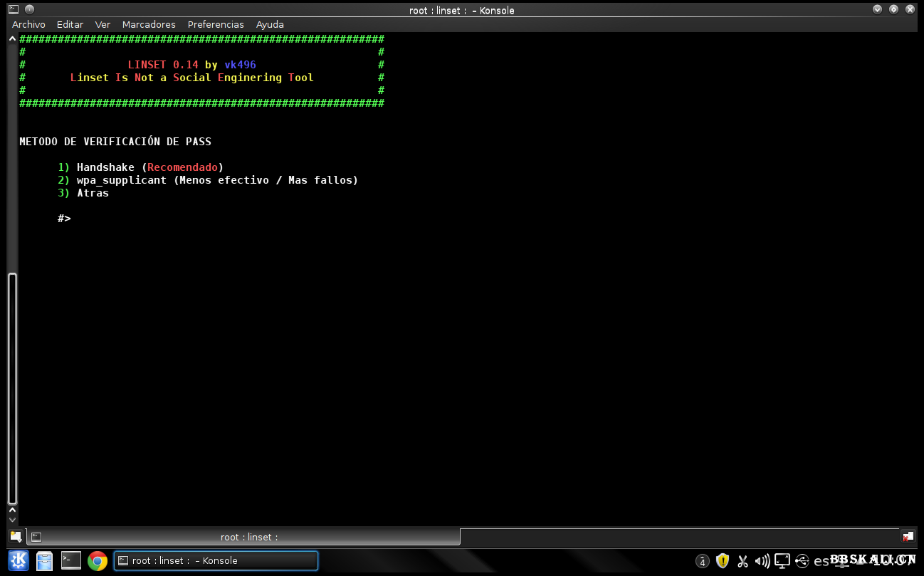
Task: Launch Google Chrome from the taskbar
Action: point(98,561)
